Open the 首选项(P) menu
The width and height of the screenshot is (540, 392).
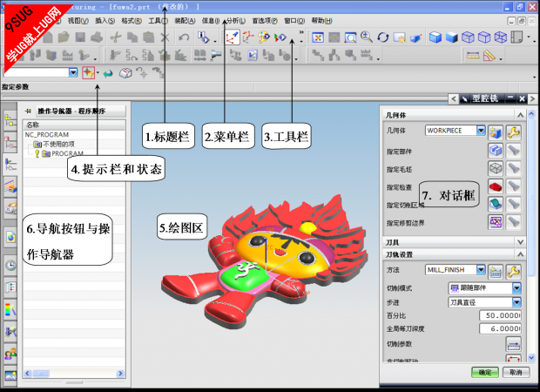coord(265,21)
